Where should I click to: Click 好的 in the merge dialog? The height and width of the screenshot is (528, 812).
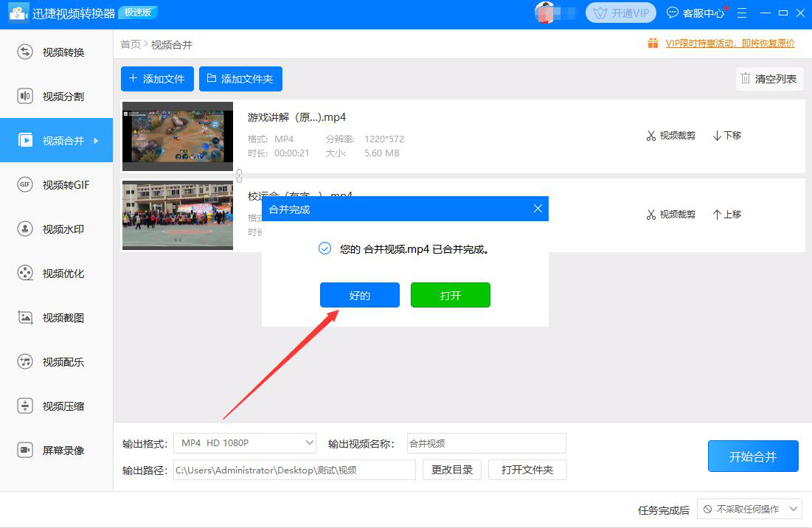[359, 295]
